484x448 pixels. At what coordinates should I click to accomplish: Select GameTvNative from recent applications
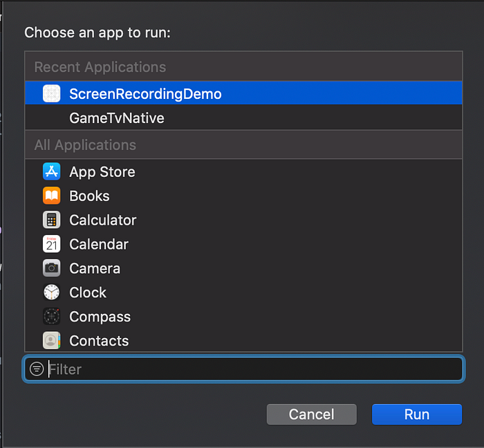[x=243, y=118]
